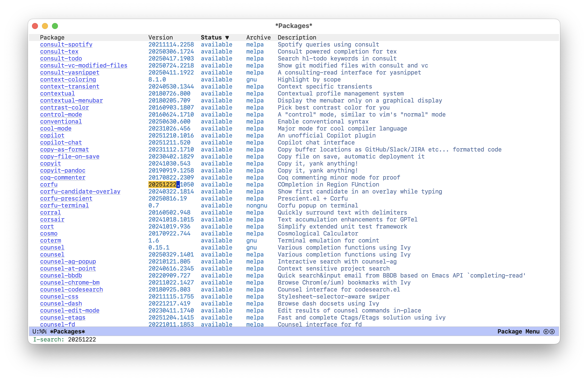Click the circled icons at mode line end
588x381 pixels.
click(549, 331)
